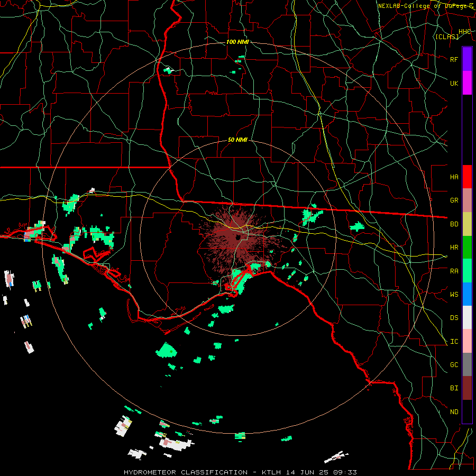This screenshot has width=476, height=476.
Task: Click the 'ND' legend label text
Action: click(454, 411)
